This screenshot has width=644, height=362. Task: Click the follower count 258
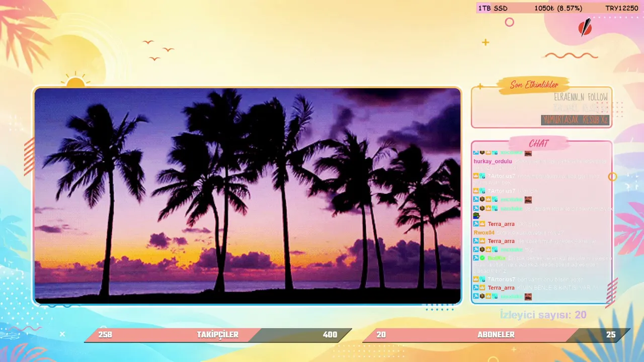(105, 335)
